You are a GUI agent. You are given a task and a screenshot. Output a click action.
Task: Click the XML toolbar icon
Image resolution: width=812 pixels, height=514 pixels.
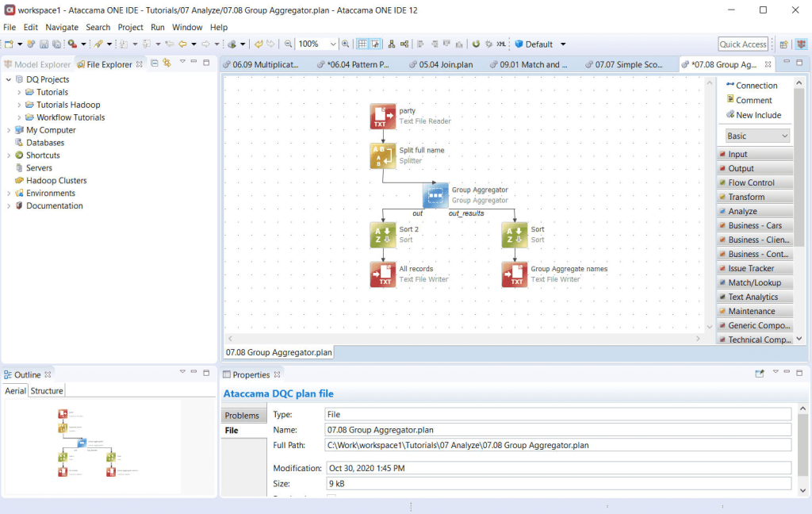click(x=501, y=44)
